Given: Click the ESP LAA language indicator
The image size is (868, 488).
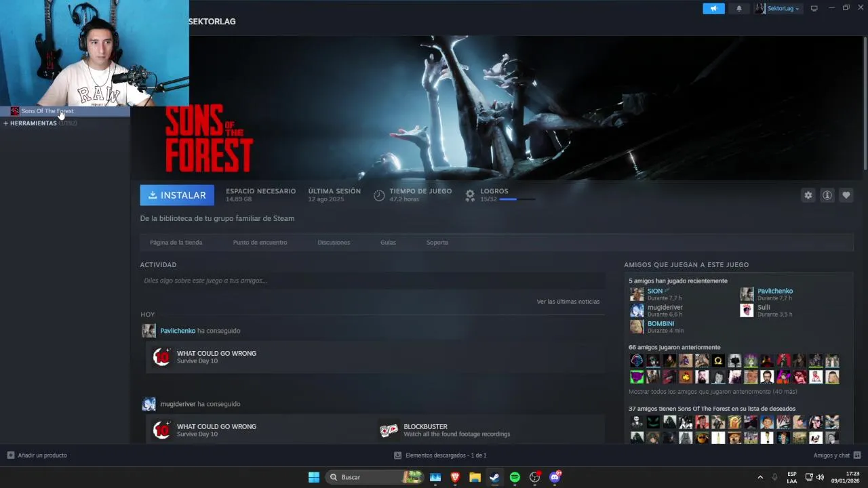Looking at the screenshot, I should coord(792,477).
